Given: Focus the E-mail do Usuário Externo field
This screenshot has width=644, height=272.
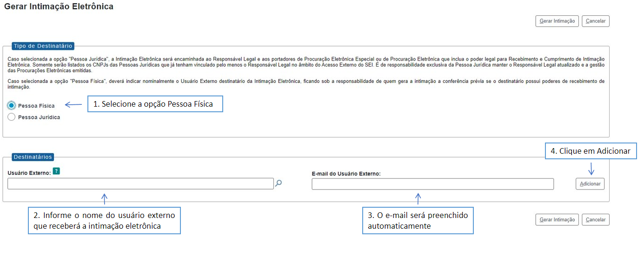Looking at the screenshot, I should click(x=432, y=184).
